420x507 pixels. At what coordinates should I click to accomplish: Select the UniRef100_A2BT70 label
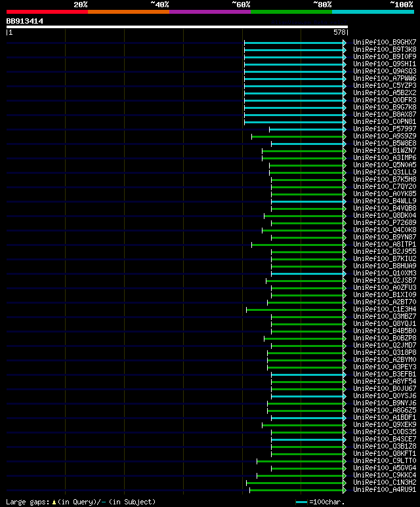click(x=385, y=302)
